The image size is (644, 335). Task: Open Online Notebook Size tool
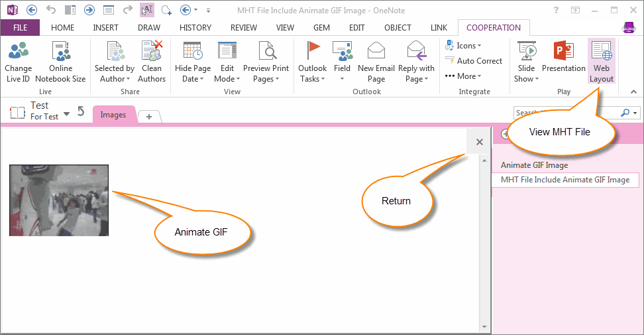click(x=60, y=52)
